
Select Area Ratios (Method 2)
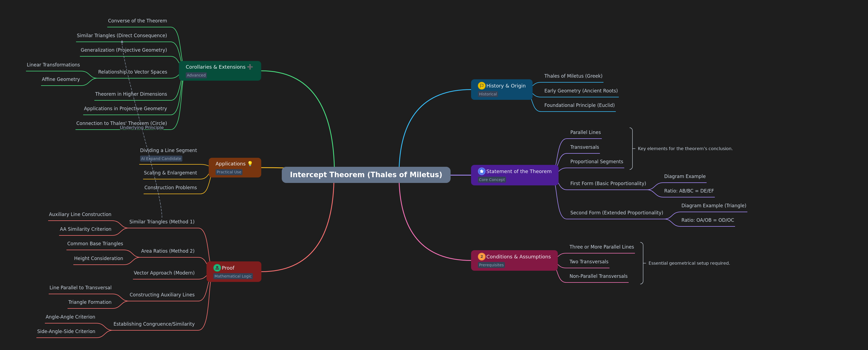pos(167,251)
